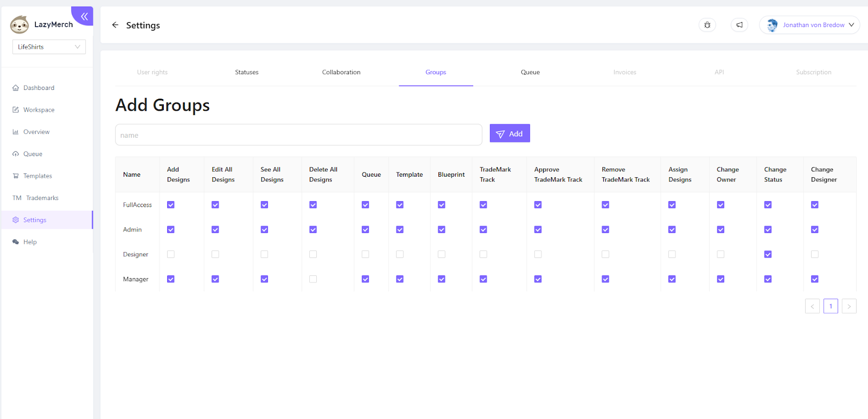Click the Settings gear icon in sidebar
Viewport: 868px width, 419px height.
[16, 220]
